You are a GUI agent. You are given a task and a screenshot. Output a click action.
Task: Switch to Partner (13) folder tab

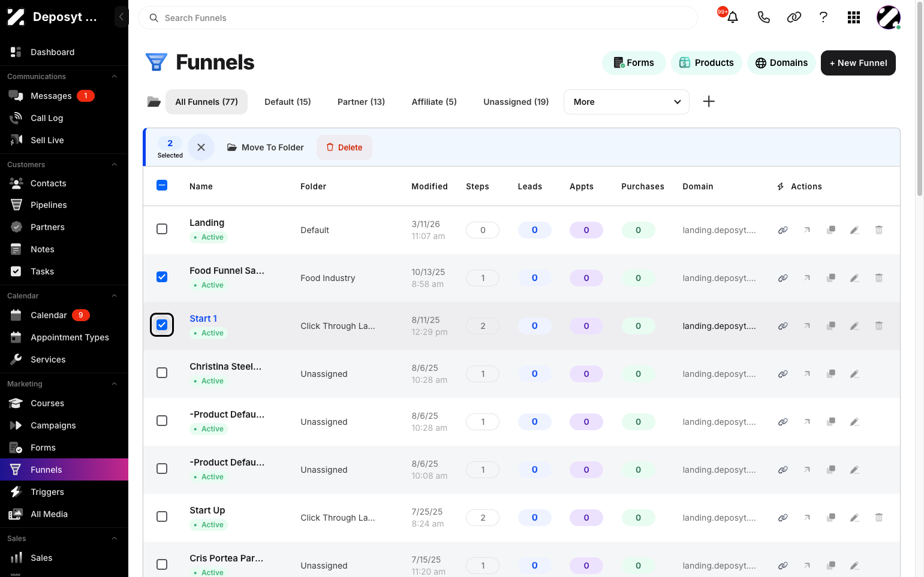click(x=361, y=102)
